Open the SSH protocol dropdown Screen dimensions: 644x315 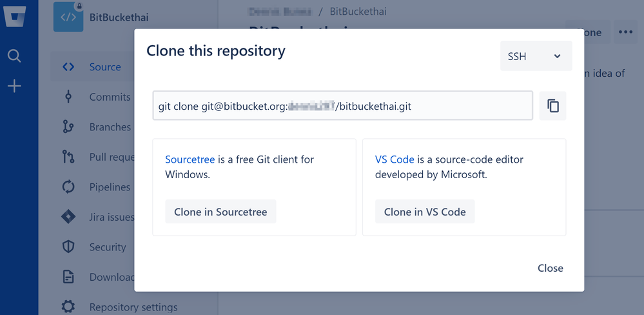[536, 56]
